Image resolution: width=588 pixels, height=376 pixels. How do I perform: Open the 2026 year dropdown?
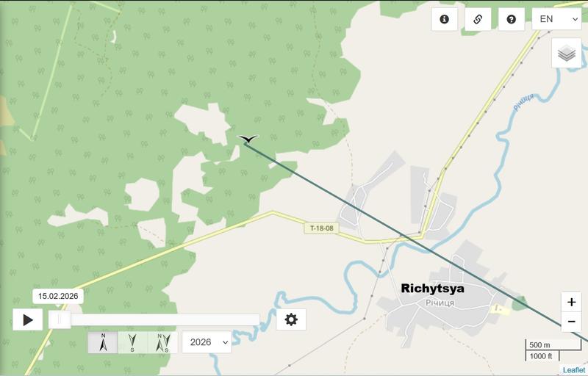pos(207,342)
